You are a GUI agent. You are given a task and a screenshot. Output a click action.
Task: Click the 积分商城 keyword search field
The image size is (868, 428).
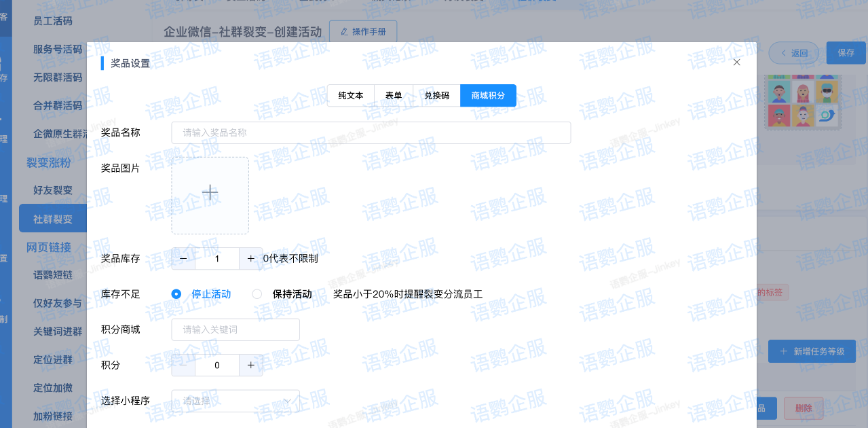pos(235,329)
